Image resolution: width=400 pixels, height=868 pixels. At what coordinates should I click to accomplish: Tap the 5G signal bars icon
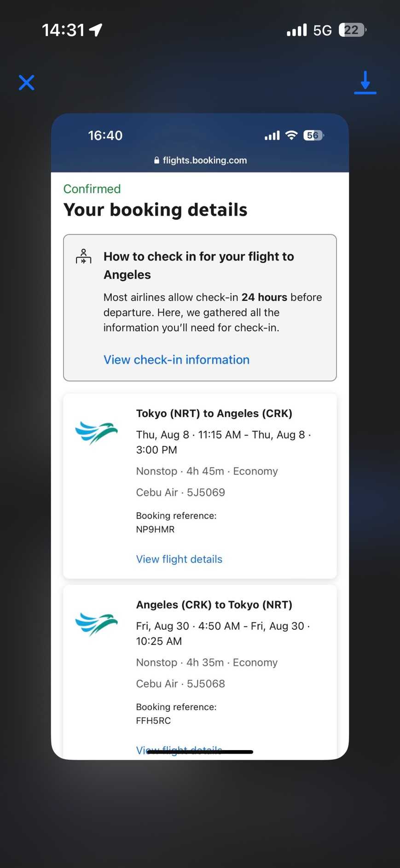(x=296, y=30)
